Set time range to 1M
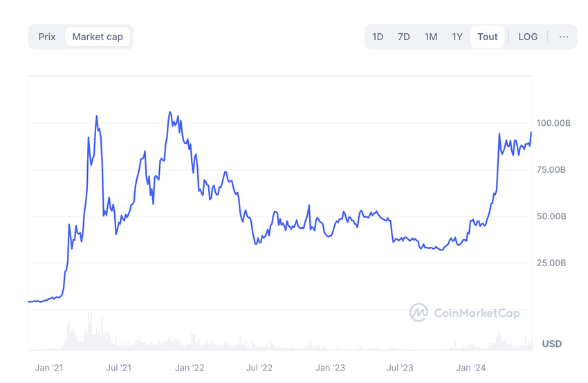The image size is (588, 383). pos(431,37)
